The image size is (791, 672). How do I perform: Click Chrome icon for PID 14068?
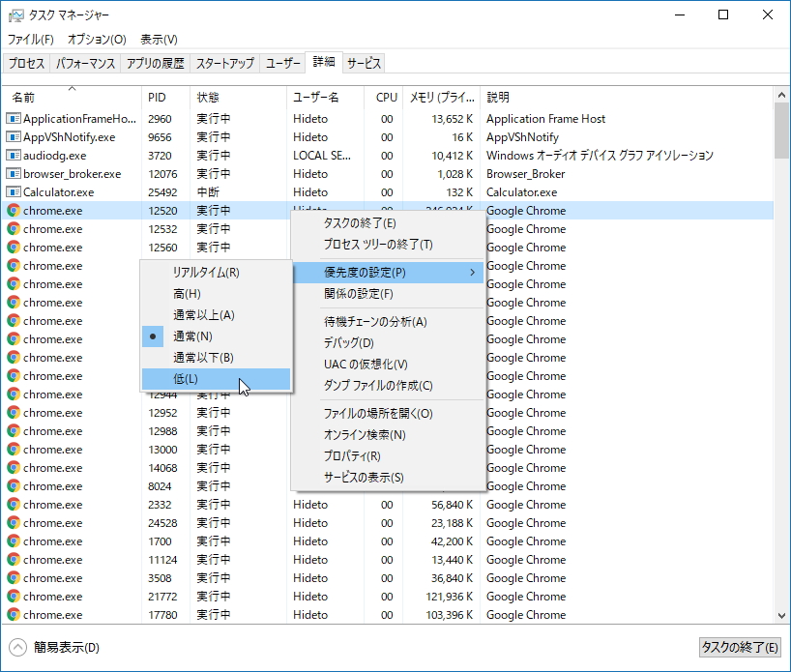coord(14,468)
